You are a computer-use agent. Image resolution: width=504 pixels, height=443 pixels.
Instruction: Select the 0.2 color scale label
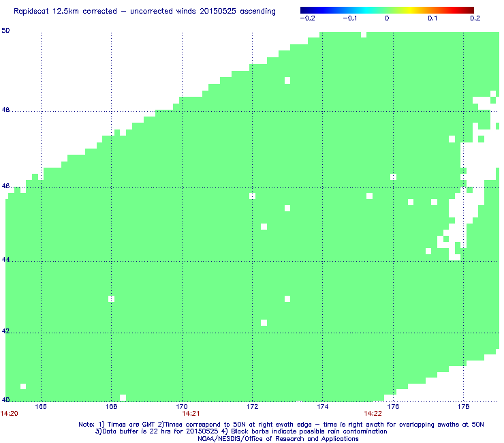[x=475, y=18]
